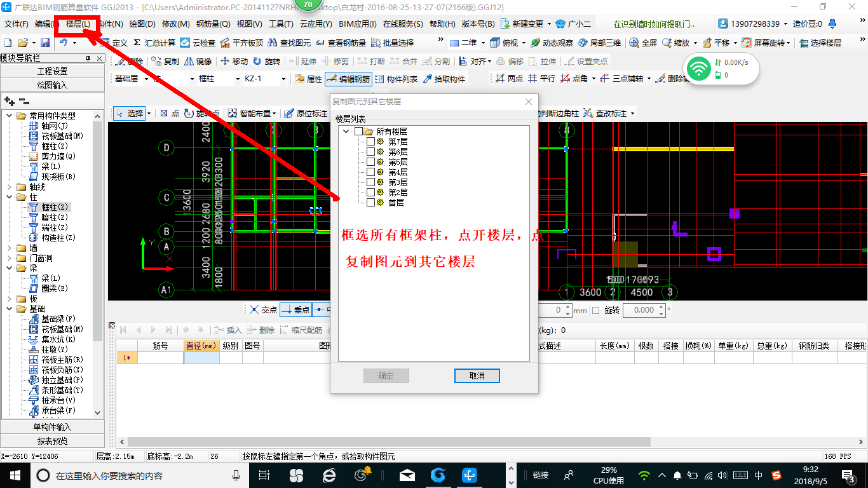The image size is (868, 488).
Task: Click the notification bell icon
Action: 832,24
